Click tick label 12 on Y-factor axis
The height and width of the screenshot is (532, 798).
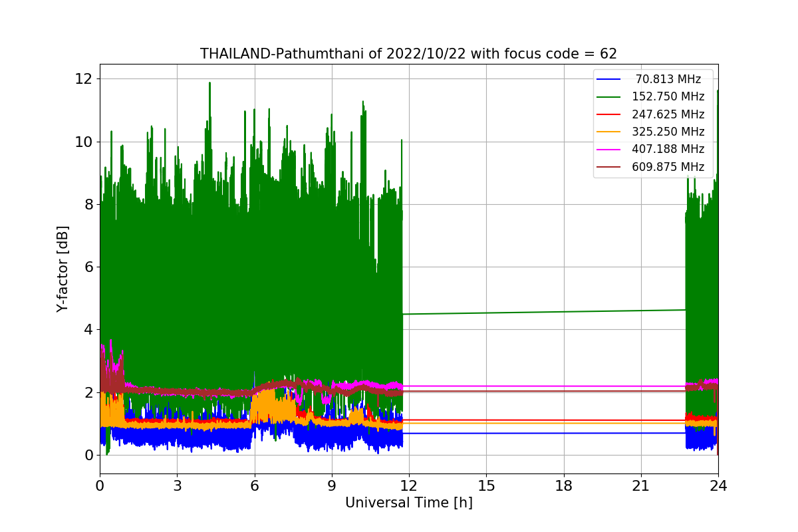[x=84, y=79]
